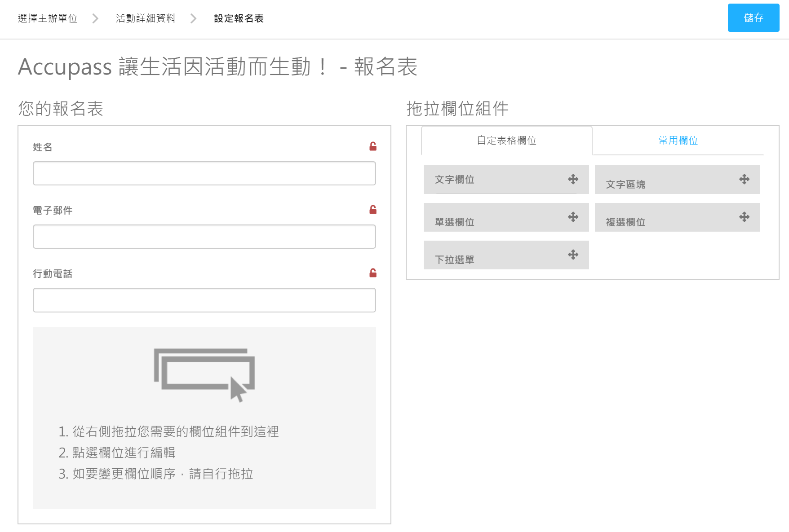Click the move handle on 下拉選單 component

click(x=573, y=255)
